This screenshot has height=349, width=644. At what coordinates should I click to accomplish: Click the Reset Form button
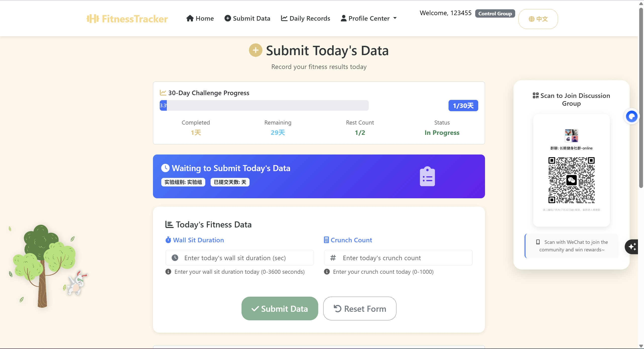pos(359,308)
